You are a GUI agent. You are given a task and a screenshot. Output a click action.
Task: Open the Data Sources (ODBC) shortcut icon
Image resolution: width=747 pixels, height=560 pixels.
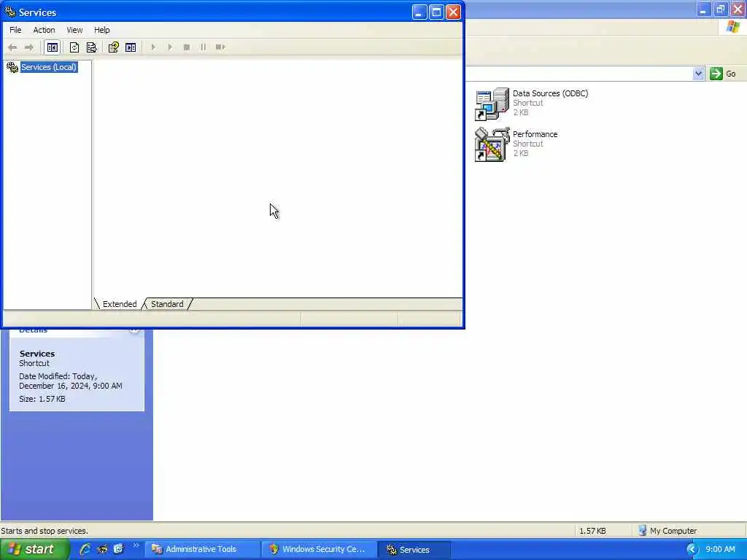[x=492, y=104]
